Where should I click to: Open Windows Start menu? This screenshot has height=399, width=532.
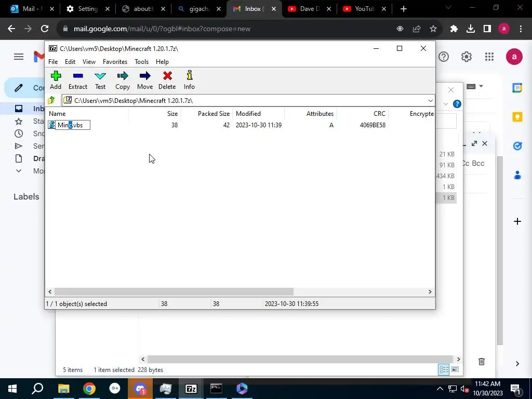[x=12, y=389]
